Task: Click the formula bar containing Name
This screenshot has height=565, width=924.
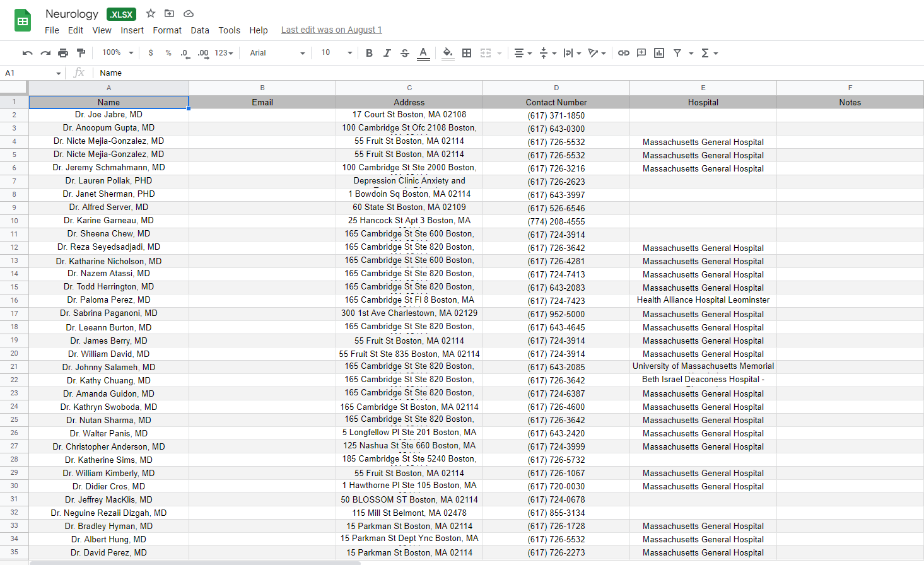Action: pos(508,73)
